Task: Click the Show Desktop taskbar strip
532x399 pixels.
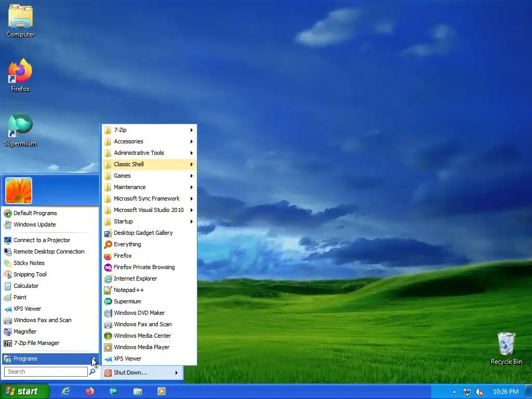Action: point(528,392)
